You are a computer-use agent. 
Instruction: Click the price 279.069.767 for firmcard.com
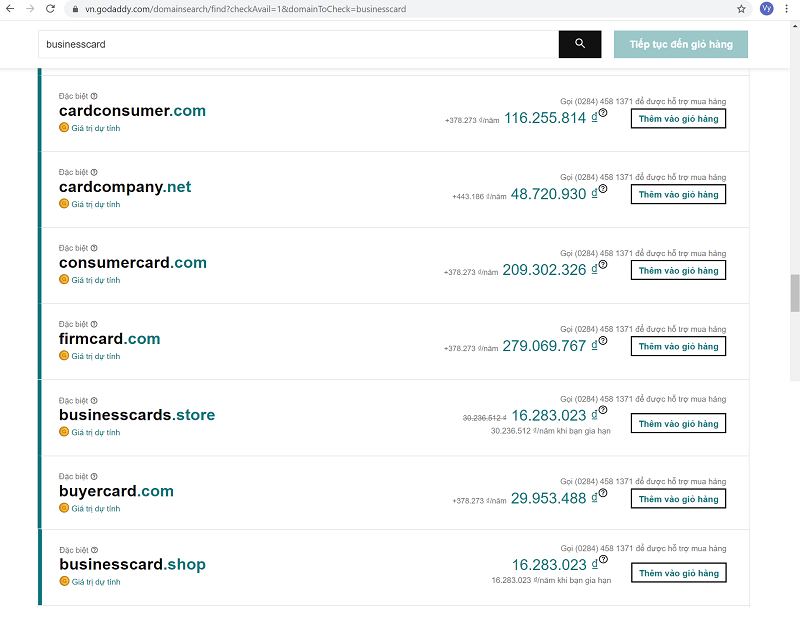[544, 346]
